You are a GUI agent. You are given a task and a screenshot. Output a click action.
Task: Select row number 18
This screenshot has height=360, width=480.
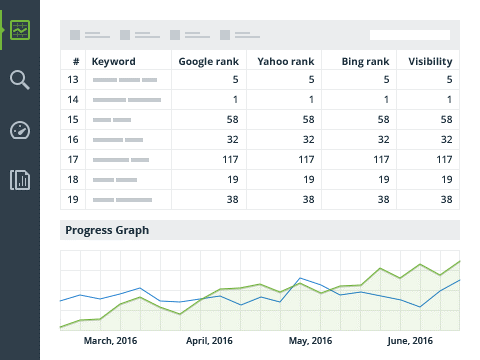coord(73,180)
